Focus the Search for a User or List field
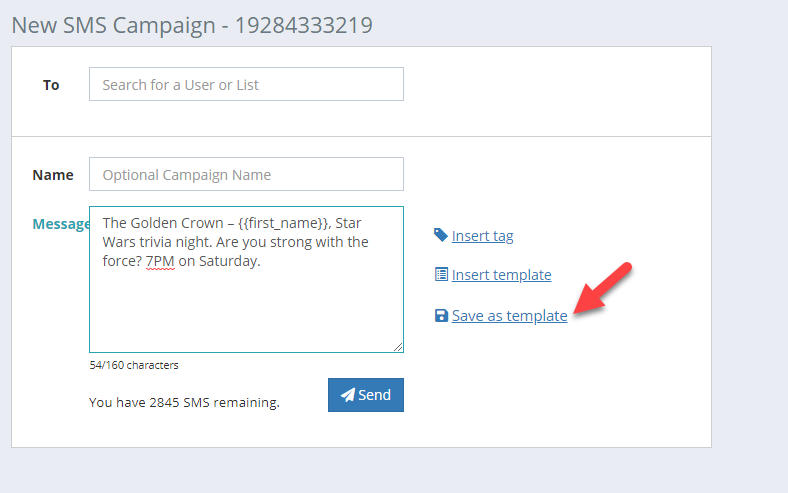This screenshot has height=493, width=788. click(x=246, y=84)
